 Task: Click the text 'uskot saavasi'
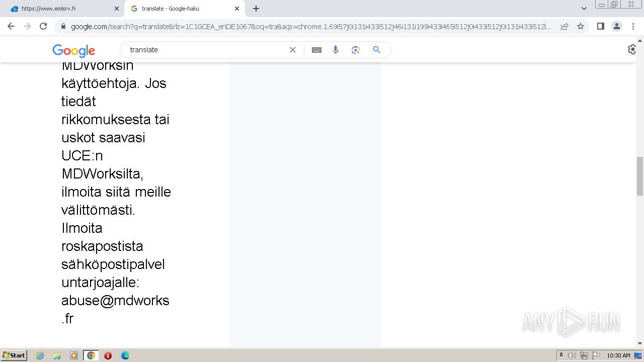tap(103, 138)
